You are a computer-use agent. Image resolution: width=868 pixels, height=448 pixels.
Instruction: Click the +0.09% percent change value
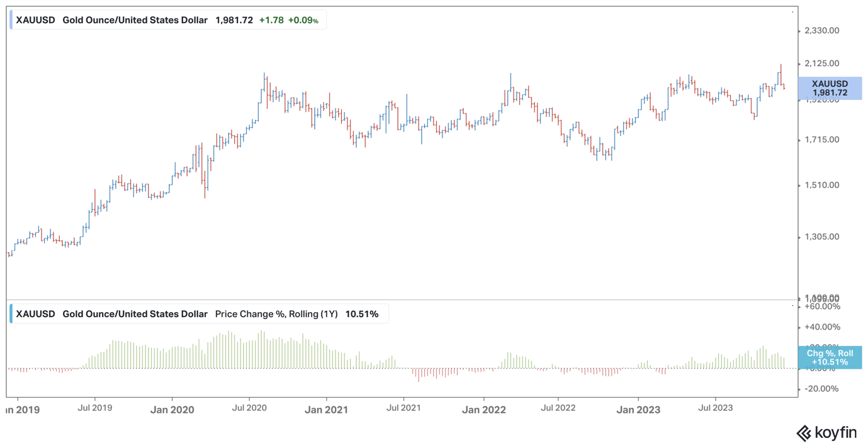pos(303,20)
